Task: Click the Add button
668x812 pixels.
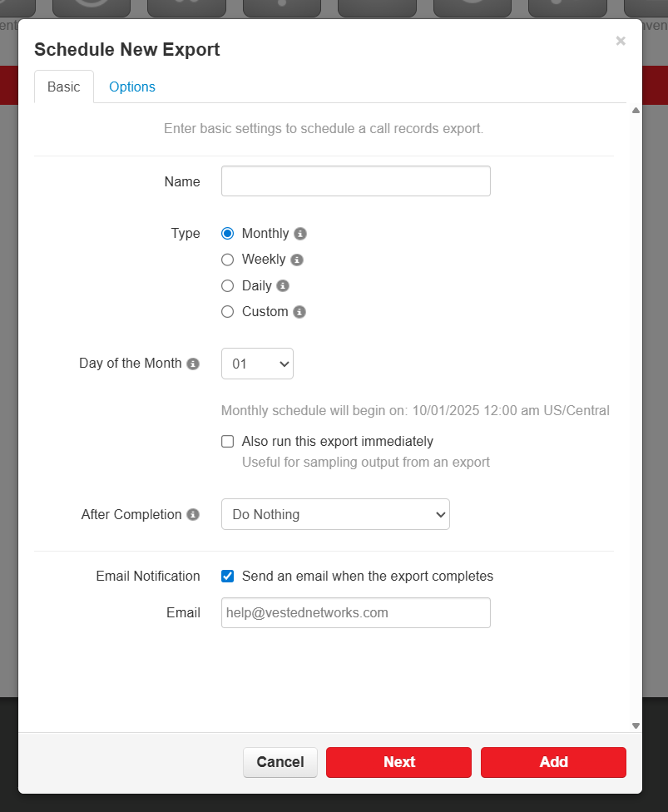Action: pyautogui.click(x=553, y=762)
